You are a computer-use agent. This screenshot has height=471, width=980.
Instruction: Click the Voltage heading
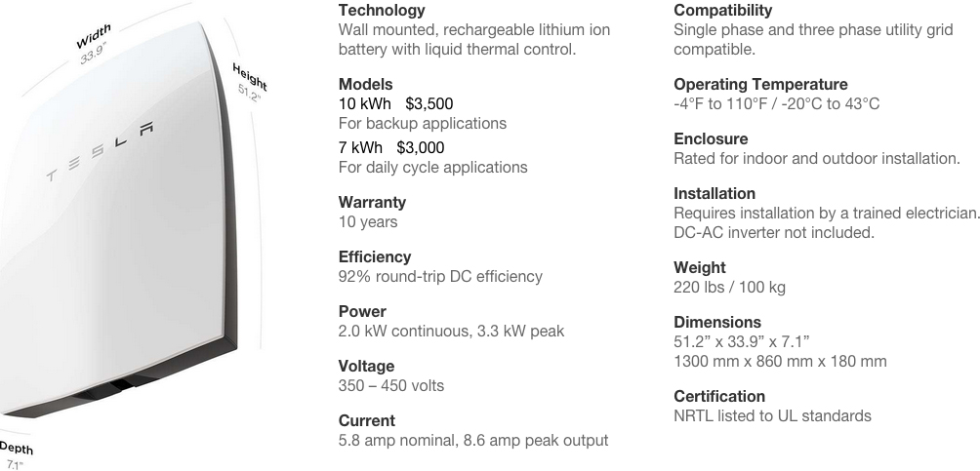[366, 366]
